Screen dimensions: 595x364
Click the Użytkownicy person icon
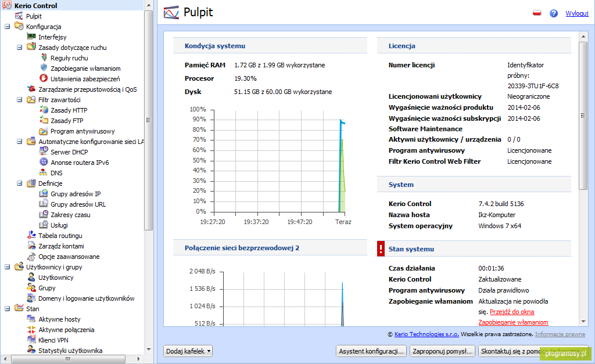click(x=31, y=277)
